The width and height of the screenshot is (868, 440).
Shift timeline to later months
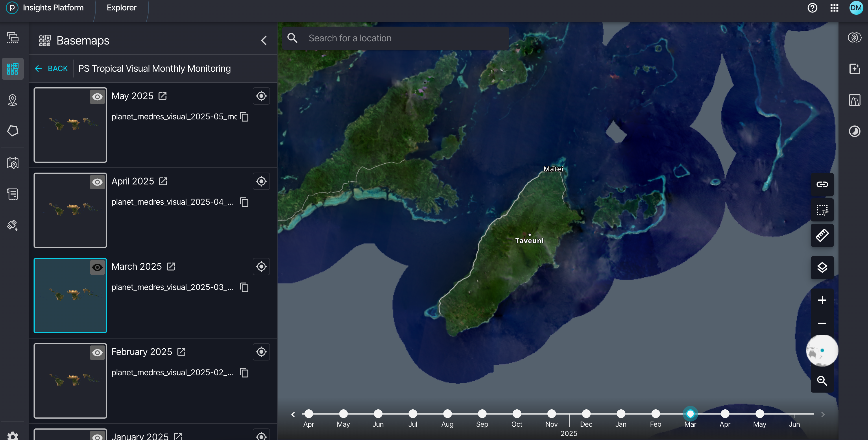(823, 414)
